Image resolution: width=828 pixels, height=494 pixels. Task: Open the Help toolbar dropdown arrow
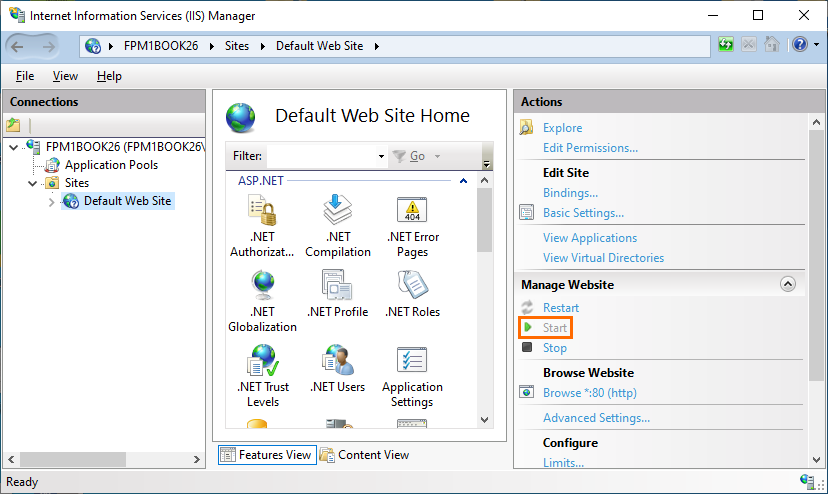(x=816, y=45)
